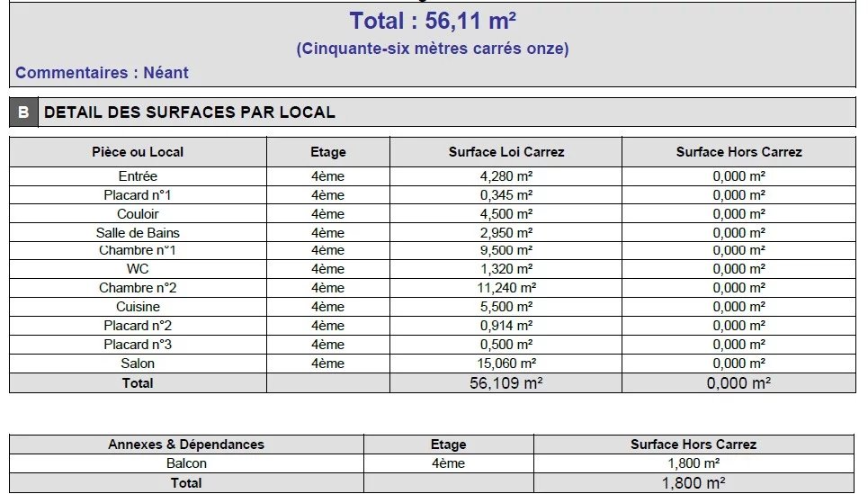Click the 1,800 m² value in the Balcon row
The height and width of the screenshot is (494, 868).
click(693, 463)
